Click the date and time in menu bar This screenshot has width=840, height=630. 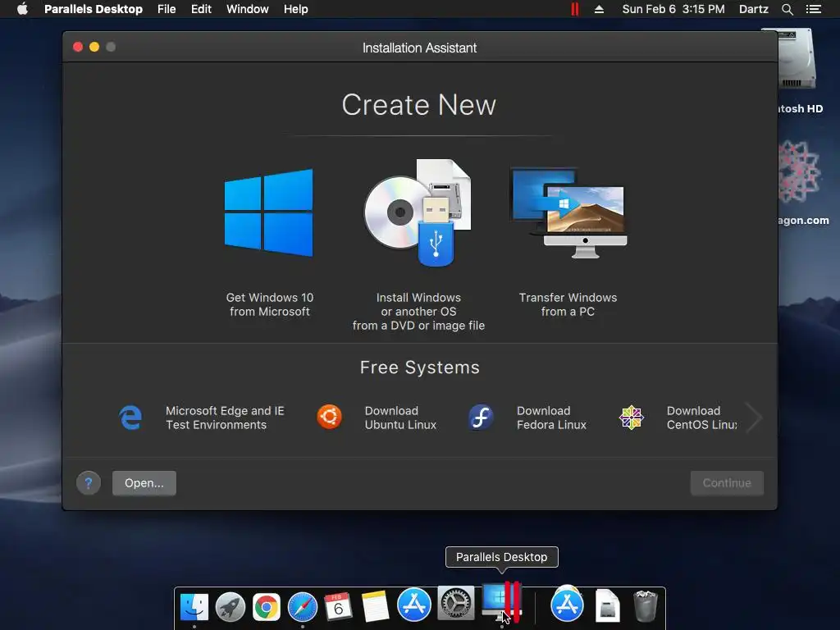(673, 9)
